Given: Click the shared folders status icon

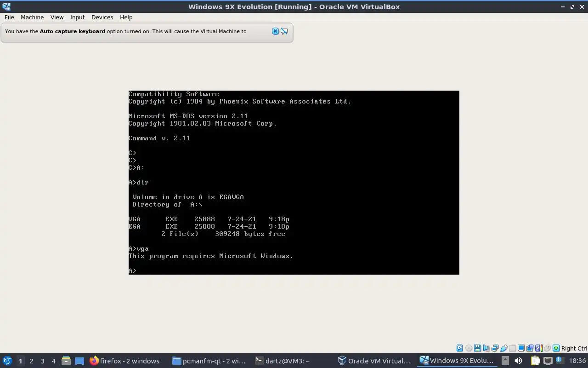Looking at the screenshot, I should [x=512, y=348].
